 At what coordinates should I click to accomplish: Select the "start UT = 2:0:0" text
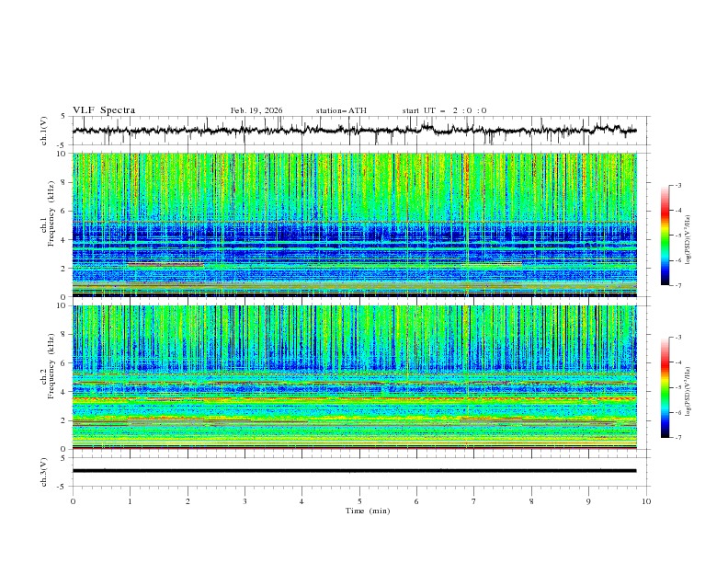coord(444,110)
